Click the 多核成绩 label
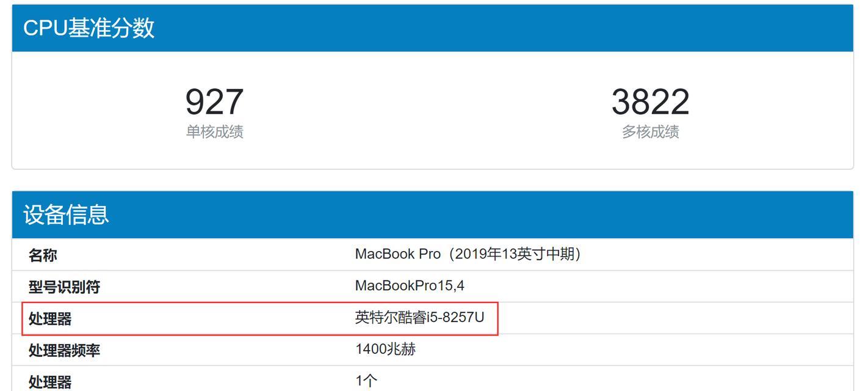This screenshot has width=868, height=391. [x=650, y=131]
